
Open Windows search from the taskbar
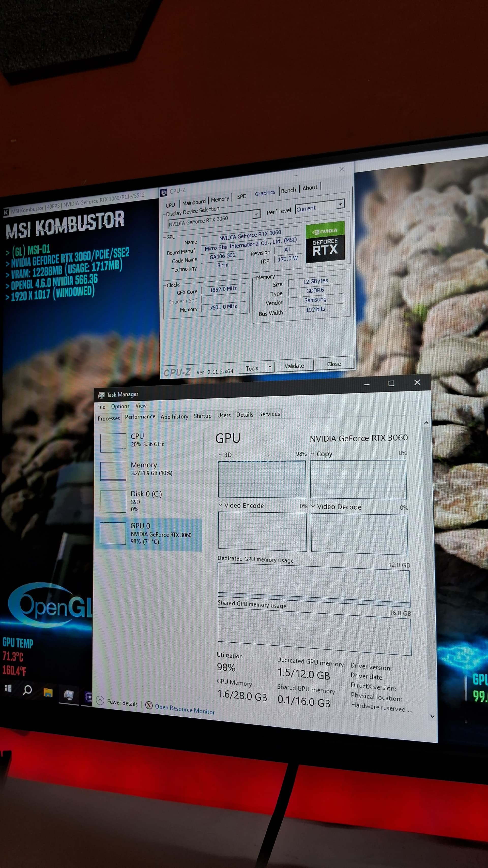[x=27, y=690]
